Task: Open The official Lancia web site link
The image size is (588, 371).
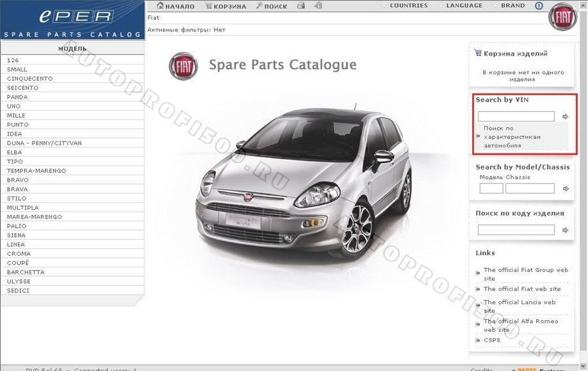Action: [x=520, y=306]
